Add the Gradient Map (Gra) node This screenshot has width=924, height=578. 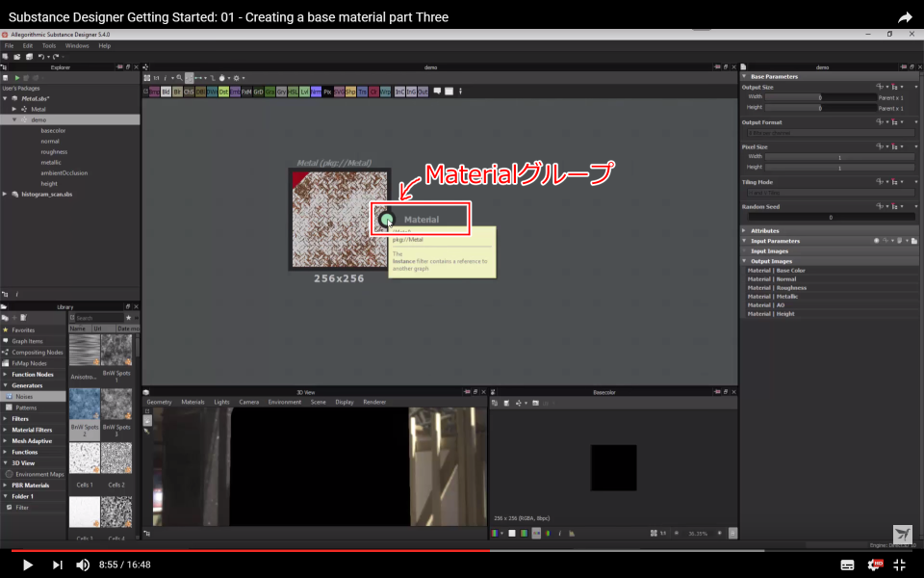tap(269, 92)
